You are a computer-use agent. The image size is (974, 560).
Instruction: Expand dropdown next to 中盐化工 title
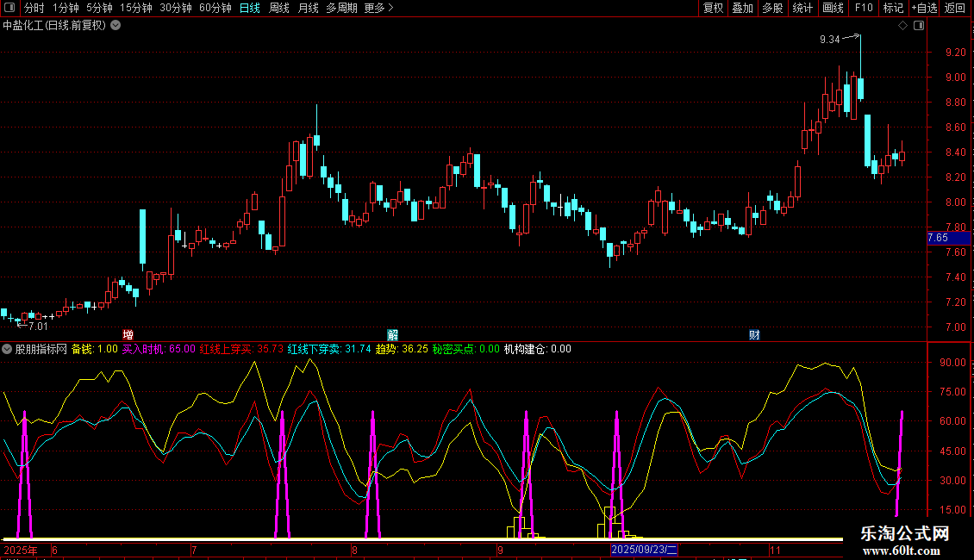(x=116, y=26)
